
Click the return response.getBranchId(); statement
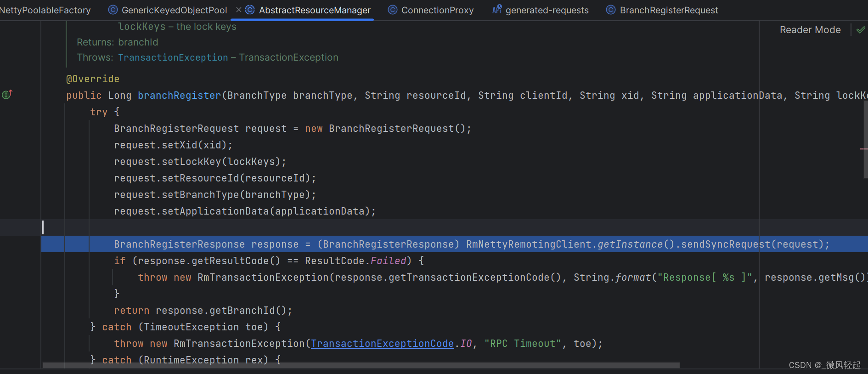pos(203,311)
